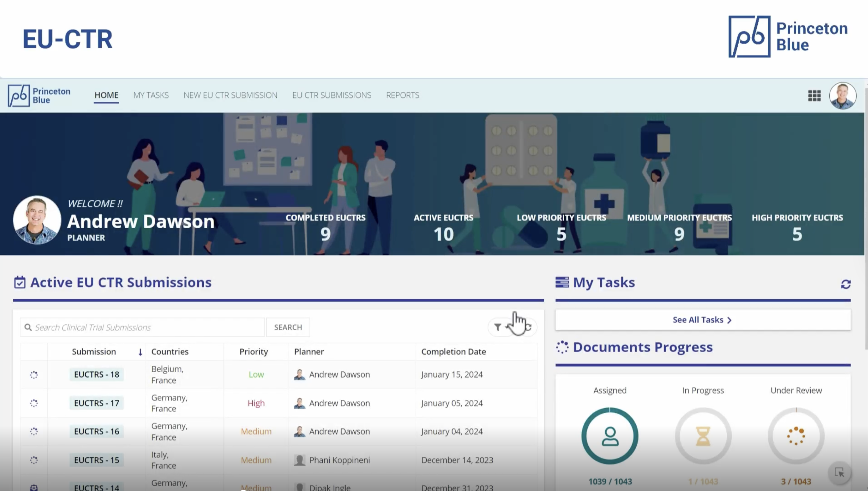This screenshot has height=491, width=868.
Task: Refresh the My Tasks panel
Action: click(x=845, y=284)
